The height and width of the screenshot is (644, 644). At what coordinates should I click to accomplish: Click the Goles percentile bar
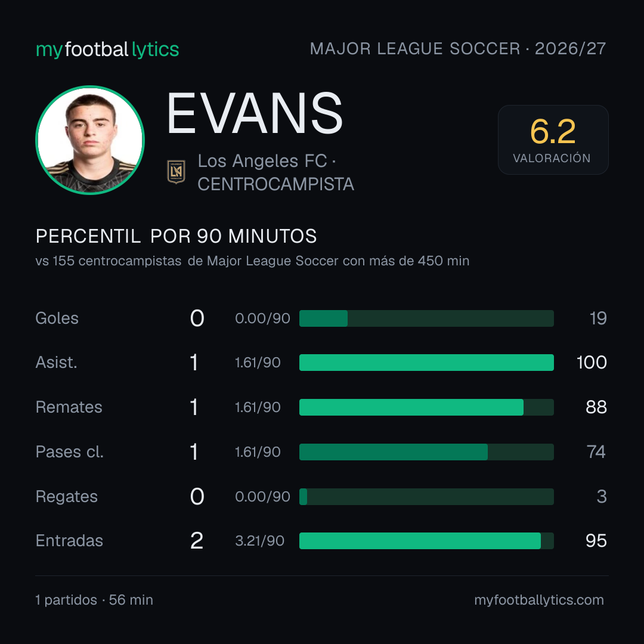point(426,318)
